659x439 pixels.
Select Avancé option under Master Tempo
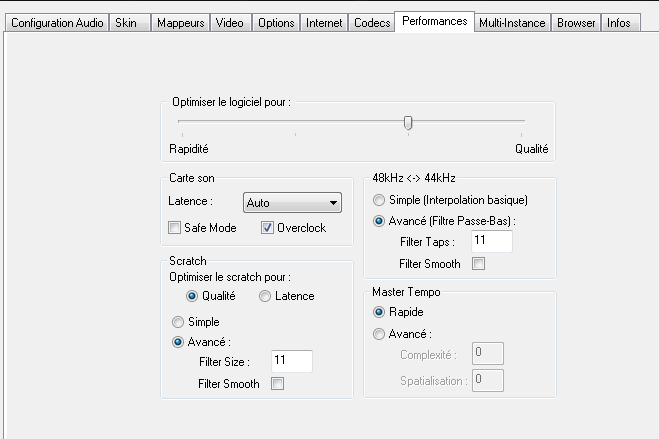point(379,334)
